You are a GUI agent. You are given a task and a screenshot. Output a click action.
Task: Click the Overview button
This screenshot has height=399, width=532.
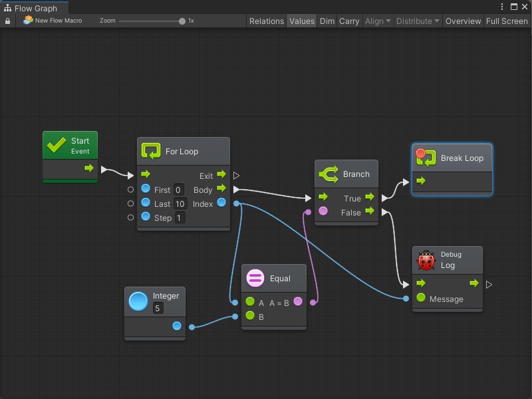(x=463, y=21)
